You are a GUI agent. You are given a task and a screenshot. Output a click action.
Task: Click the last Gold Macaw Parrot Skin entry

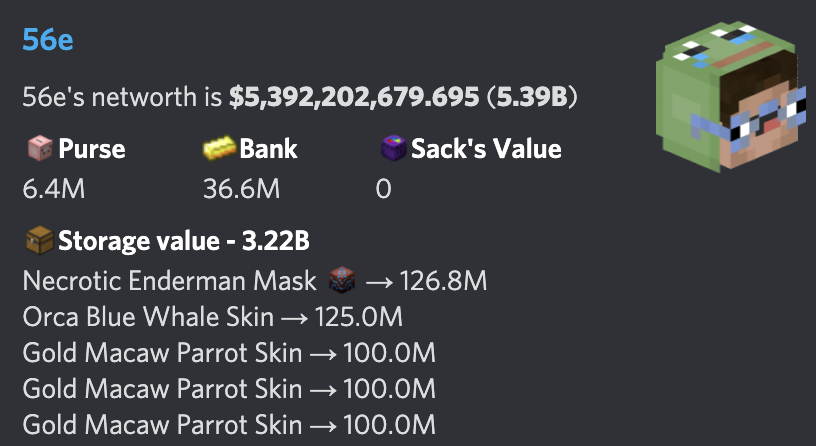pyautogui.click(x=229, y=425)
